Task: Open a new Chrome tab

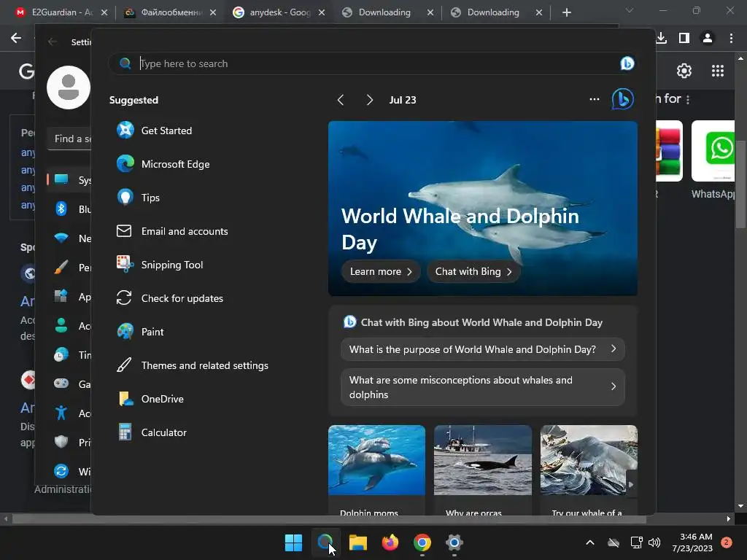Action: pyautogui.click(x=566, y=12)
